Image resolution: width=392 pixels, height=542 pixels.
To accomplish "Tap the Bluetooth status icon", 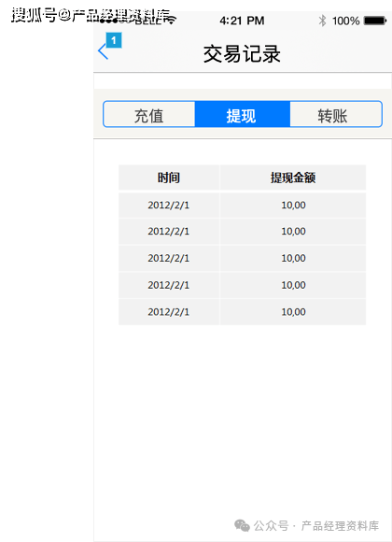I will coord(322,21).
